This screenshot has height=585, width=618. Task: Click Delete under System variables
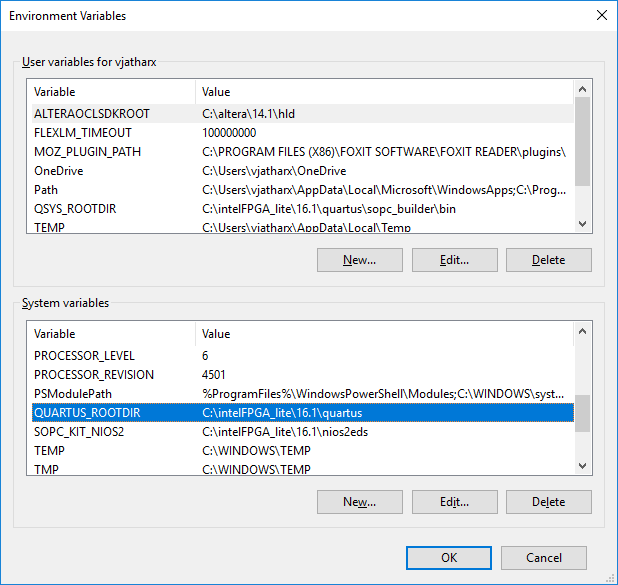click(548, 502)
